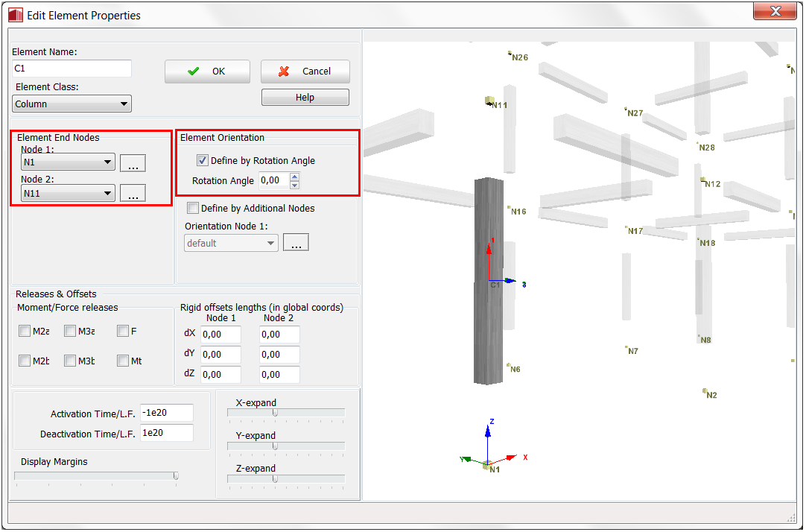Image resolution: width=806 pixels, height=532 pixels.
Task: Click the Help button
Action: [x=305, y=98]
